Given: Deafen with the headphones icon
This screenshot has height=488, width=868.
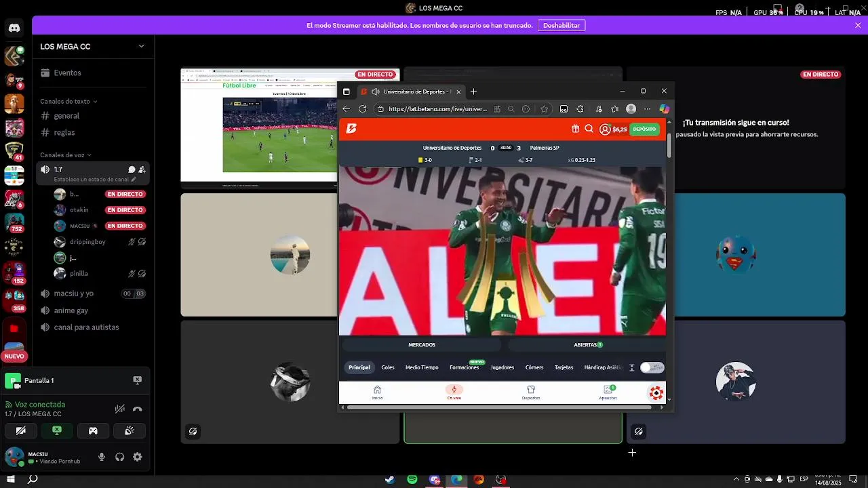Looking at the screenshot, I should 120,457.
